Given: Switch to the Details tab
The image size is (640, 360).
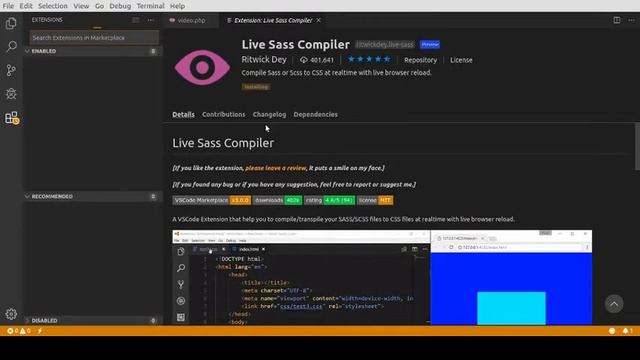Looking at the screenshot, I should pyautogui.click(x=183, y=114).
